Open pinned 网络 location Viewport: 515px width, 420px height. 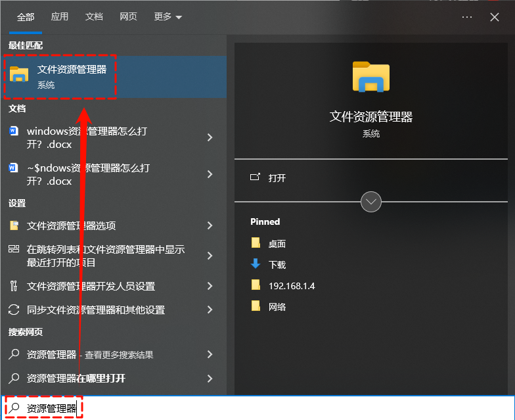[x=277, y=306]
